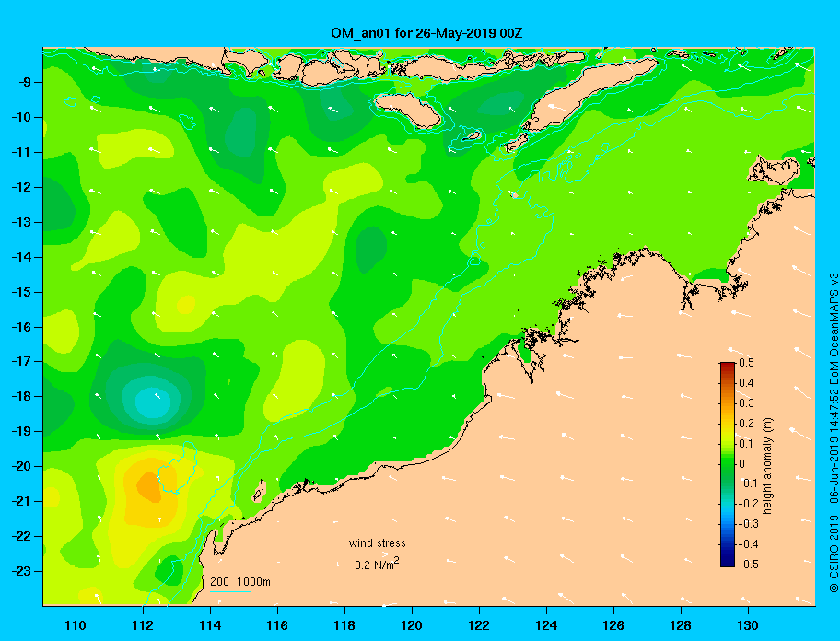Click the wind stress reference arrow

[379, 554]
